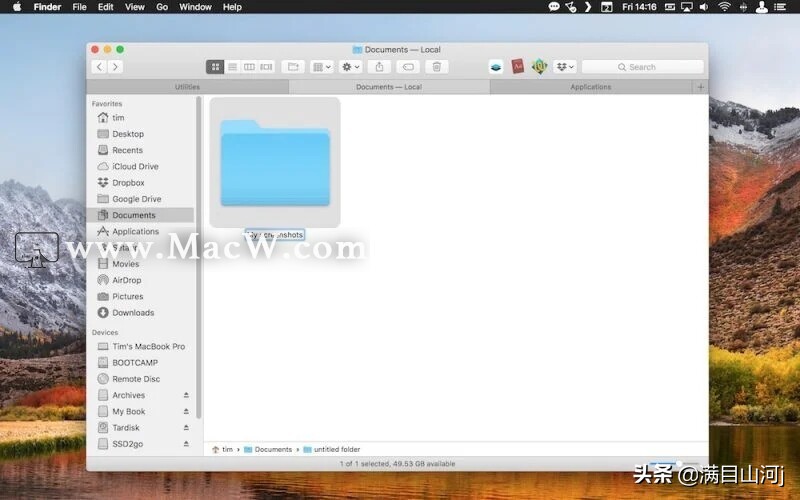The width and height of the screenshot is (800, 500).
Task: Click the Share toolbar button
Action: pyautogui.click(x=379, y=67)
